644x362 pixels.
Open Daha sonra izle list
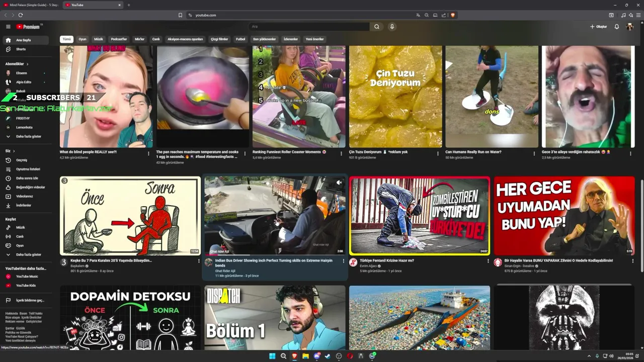[x=26, y=178]
